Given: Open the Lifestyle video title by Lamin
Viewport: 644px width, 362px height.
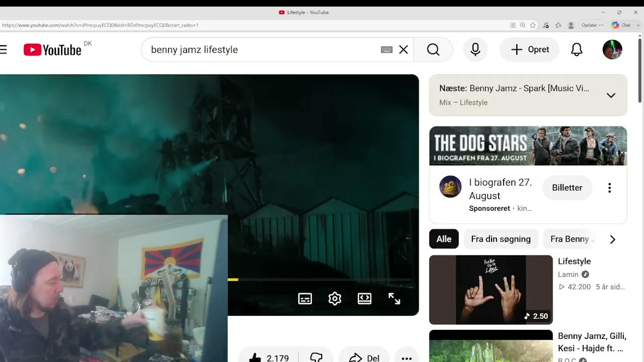Looking at the screenshot, I should pyautogui.click(x=574, y=261).
